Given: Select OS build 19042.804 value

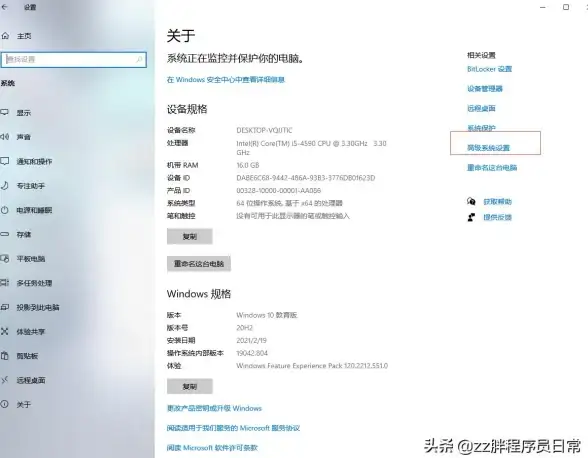Looking at the screenshot, I should click(252, 353).
